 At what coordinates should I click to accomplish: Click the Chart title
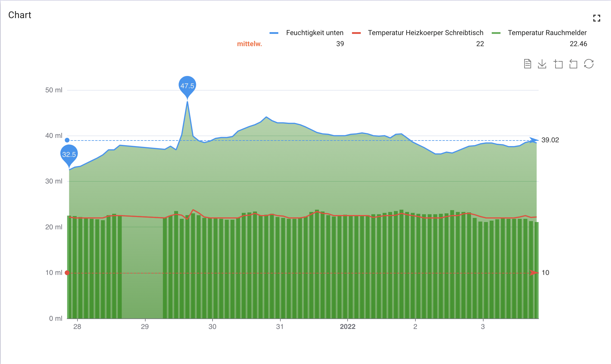click(x=20, y=15)
